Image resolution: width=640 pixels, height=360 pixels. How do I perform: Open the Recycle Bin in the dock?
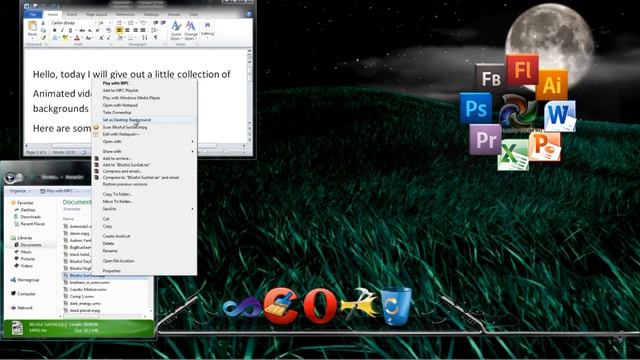[x=396, y=306]
